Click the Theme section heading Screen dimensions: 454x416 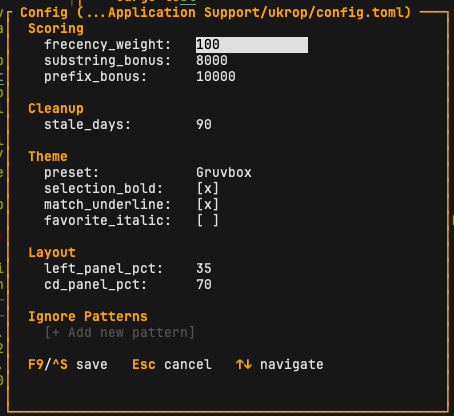click(48, 157)
